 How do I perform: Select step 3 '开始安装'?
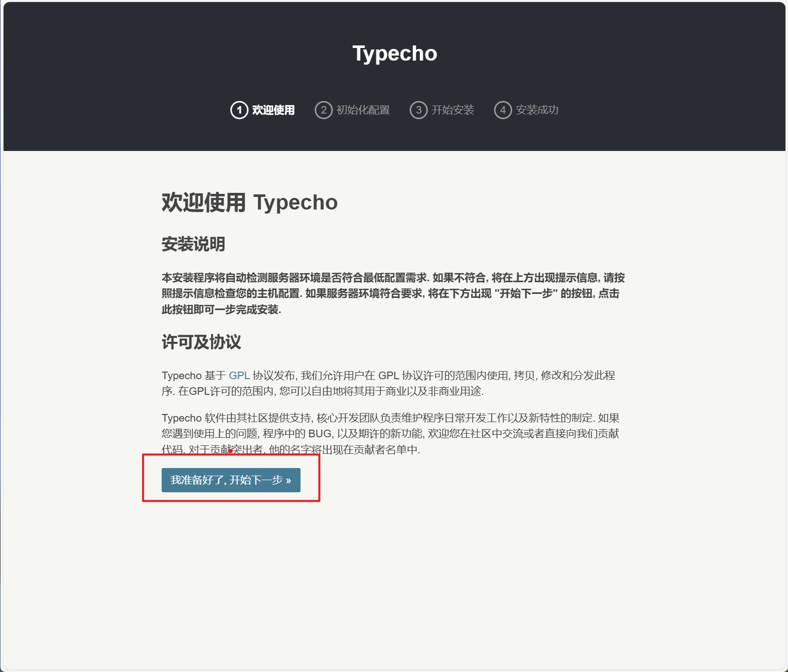point(442,110)
